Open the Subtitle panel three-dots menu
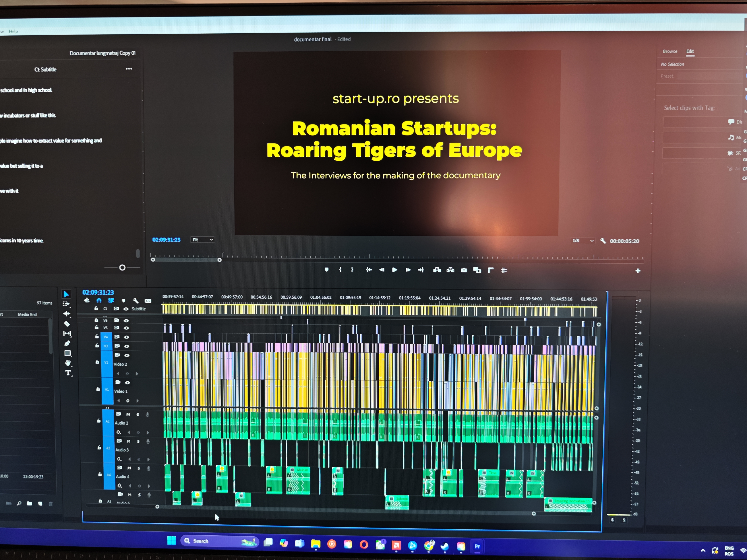Viewport: 747px width, 560px height. tap(129, 69)
